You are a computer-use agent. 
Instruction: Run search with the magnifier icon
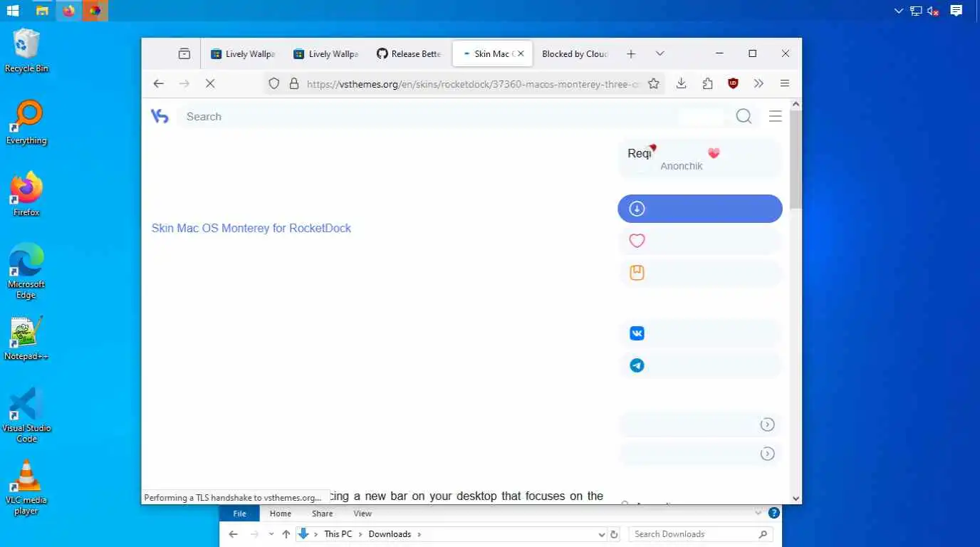(744, 116)
